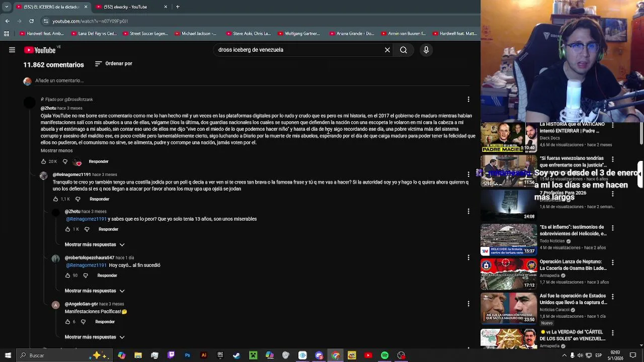Screen dimensions: 644x362
Task: Open the Helicoide 15:37 video thumbnail
Action: tap(509, 239)
